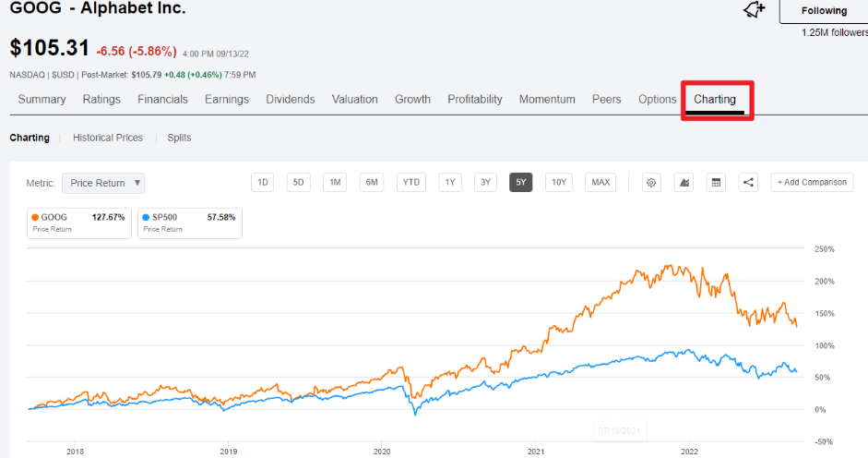
Task: Click the GOOG legend card
Action: point(79,223)
